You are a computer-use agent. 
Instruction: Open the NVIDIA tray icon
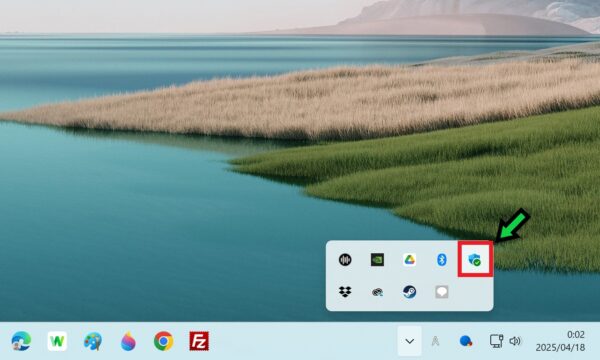point(377,260)
